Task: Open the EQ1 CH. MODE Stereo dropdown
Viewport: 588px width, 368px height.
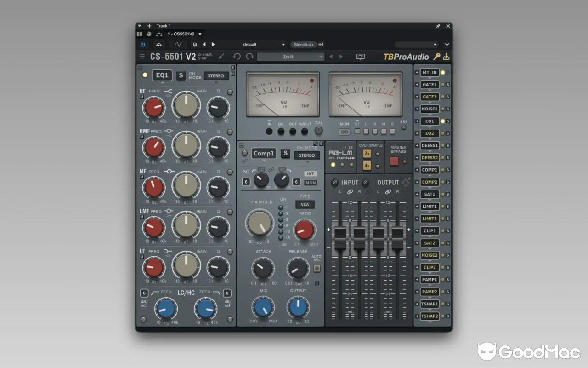Action: click(216, 76)
